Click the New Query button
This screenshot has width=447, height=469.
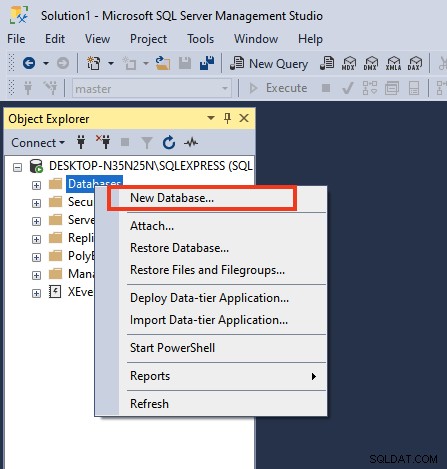tap(269, 63)
